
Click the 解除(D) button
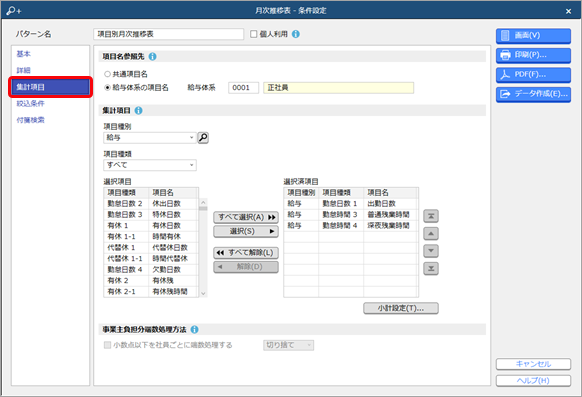[246, 267]
